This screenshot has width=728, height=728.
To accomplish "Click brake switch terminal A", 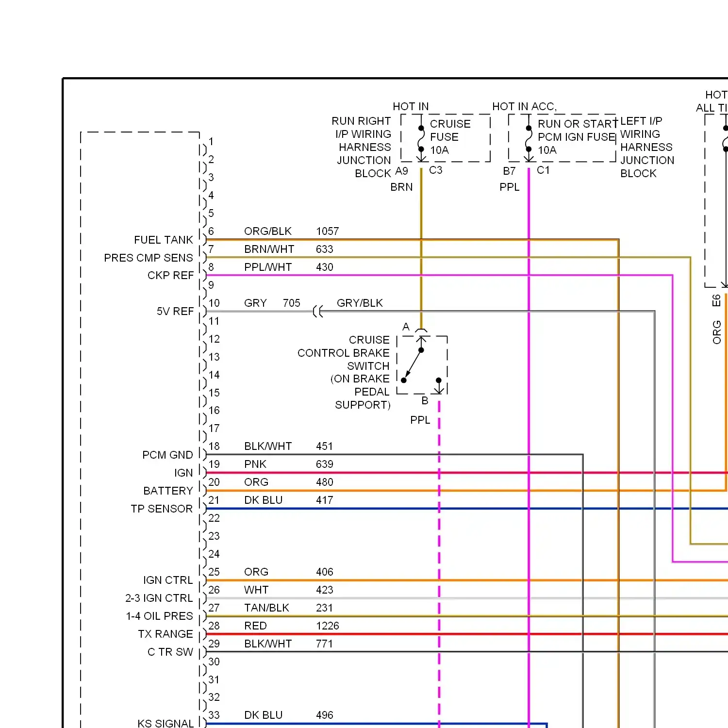I will click(x=406, y=327).
